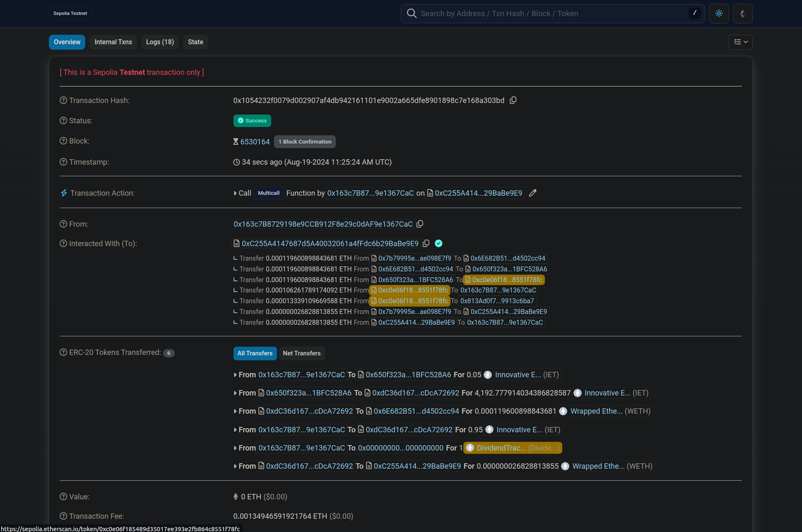Select the Overview tab
The width and height of the screenshot is (802, 532).
coord(67,42)
